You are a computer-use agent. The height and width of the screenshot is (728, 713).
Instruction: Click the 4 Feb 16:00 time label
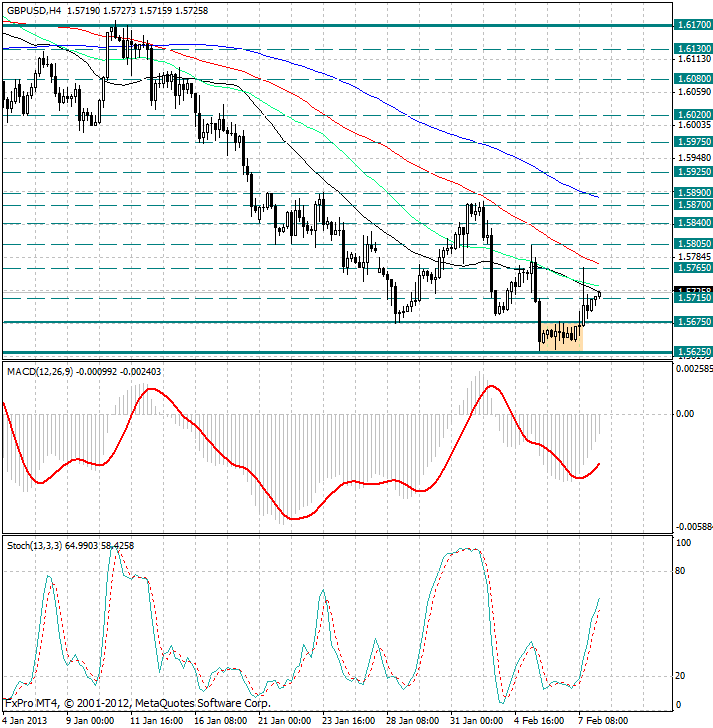coord(539,721)
